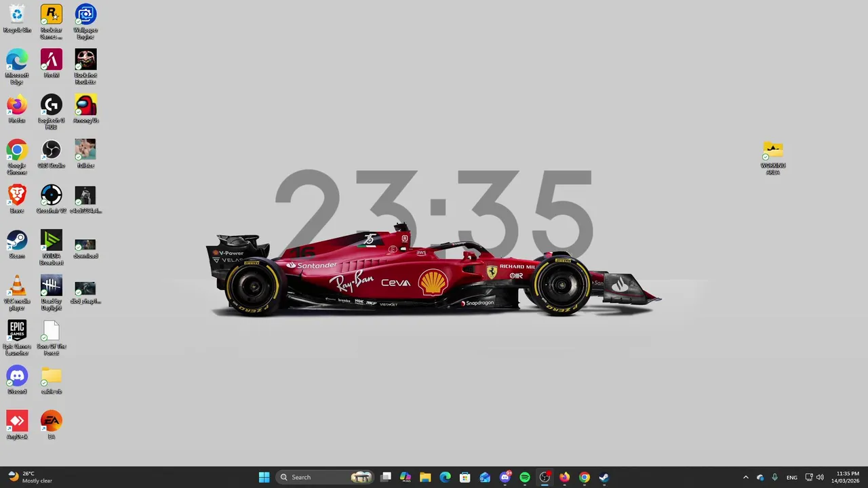Open Microsoft 365 Copilot from taskbar
The width and height of the screenshot is (868, 488).
tap(406, 477)
